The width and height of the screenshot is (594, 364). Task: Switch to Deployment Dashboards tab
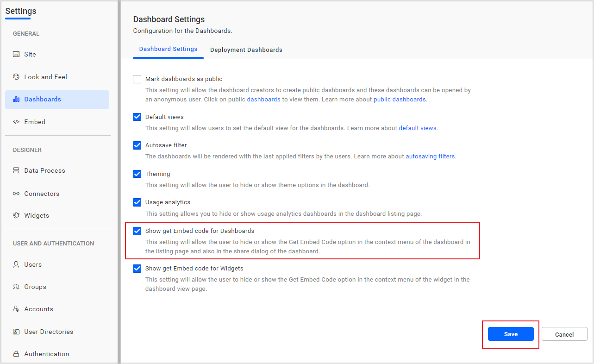[246, 50]
